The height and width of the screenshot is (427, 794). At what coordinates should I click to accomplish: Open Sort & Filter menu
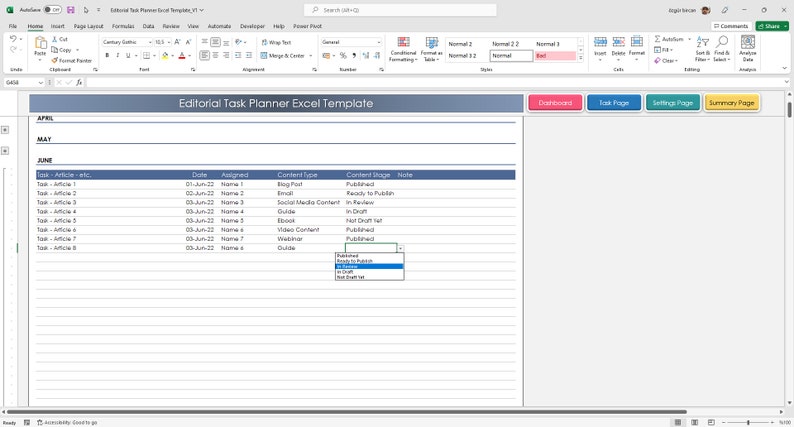(702, 49)
